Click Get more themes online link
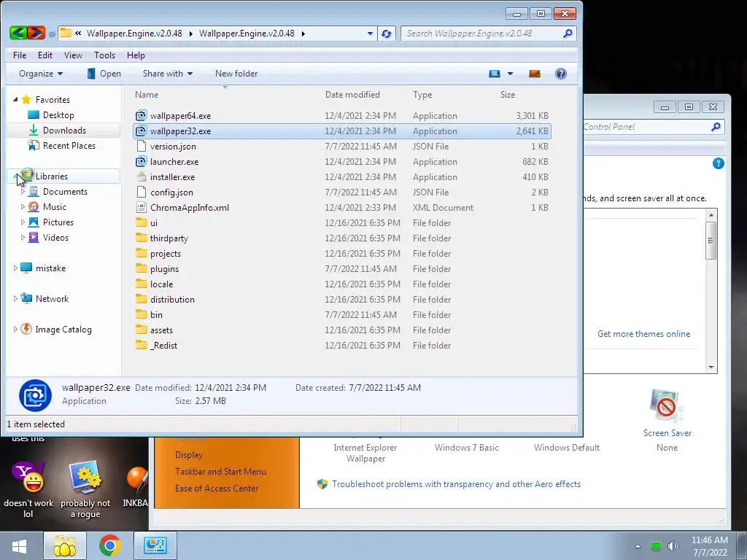The height and width of the screenshot is (560, 747). tap(643, 334)
